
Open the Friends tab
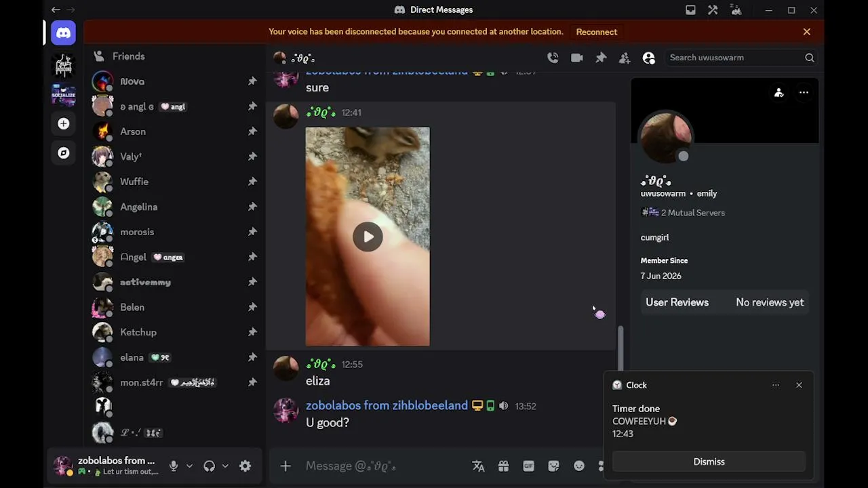(x=175, y=56)
